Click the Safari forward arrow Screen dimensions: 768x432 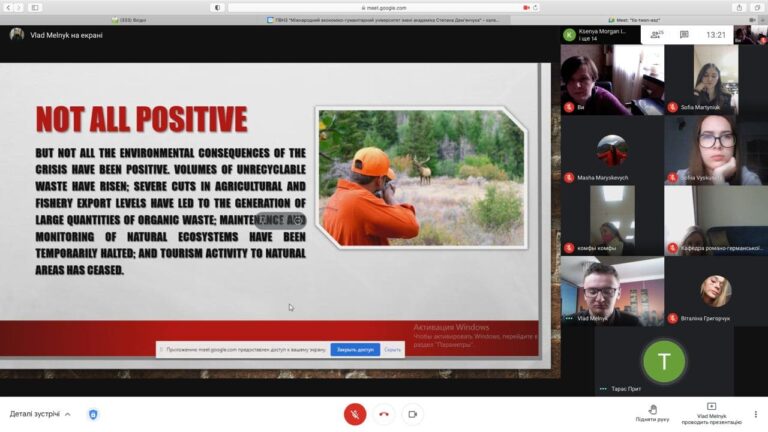(x=19, y=8)
